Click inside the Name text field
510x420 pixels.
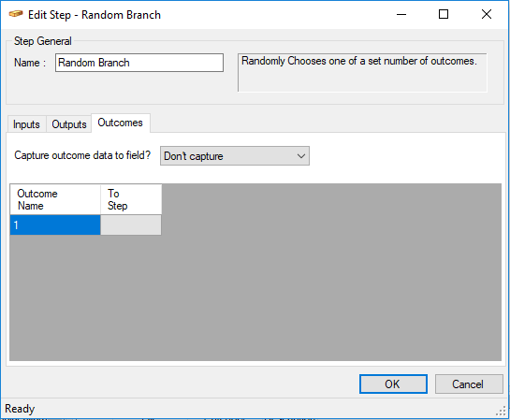(x=139, y=63)
